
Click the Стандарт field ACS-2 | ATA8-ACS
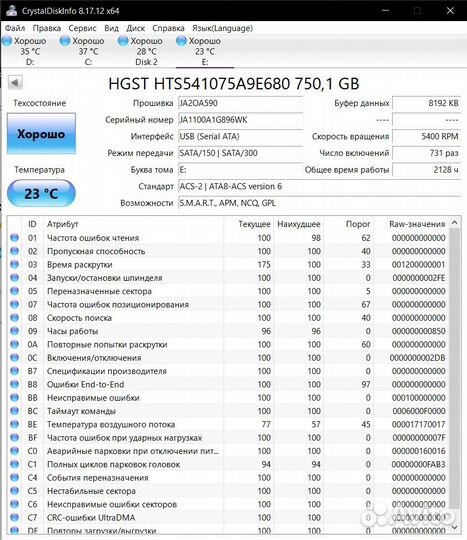click(319, 186)
